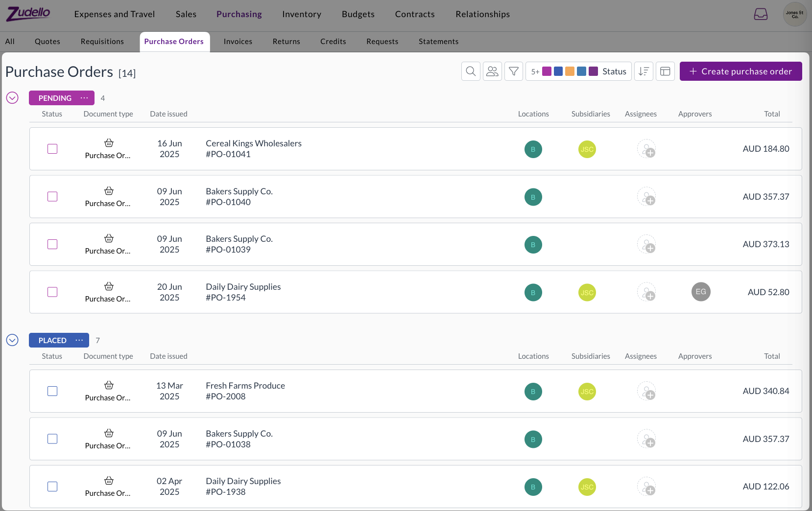812x511 pixels.
Task: Open the search magnifier tool
Action: click(471, 71)
